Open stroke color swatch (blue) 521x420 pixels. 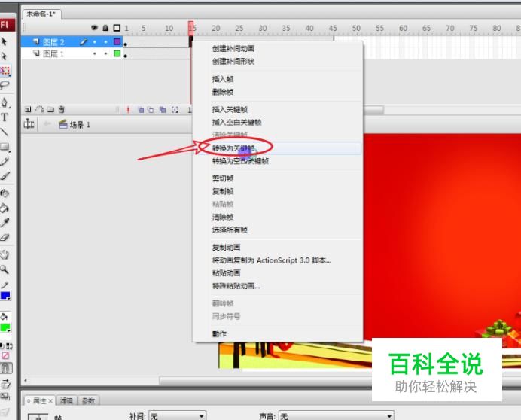coord(5,296)
